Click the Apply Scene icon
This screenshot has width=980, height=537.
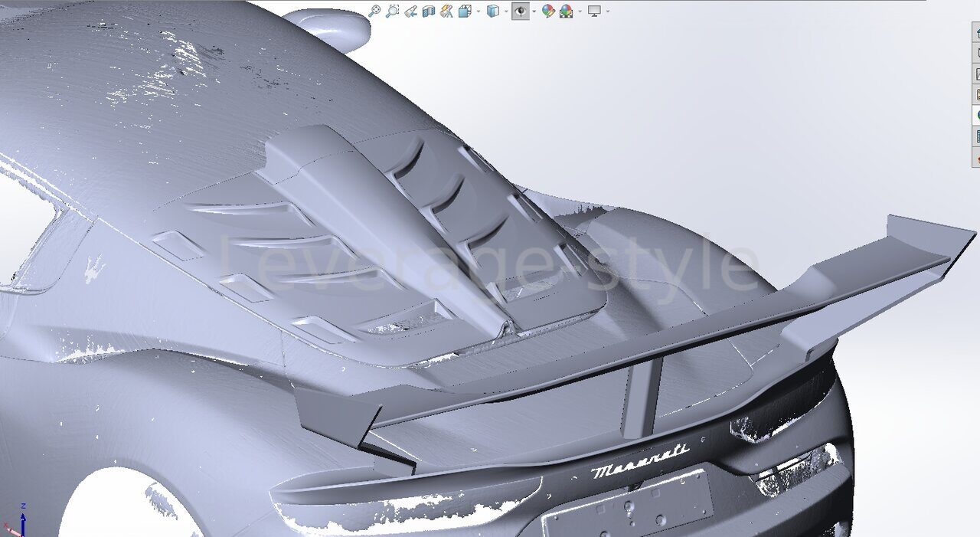click(x=567, y=11)
